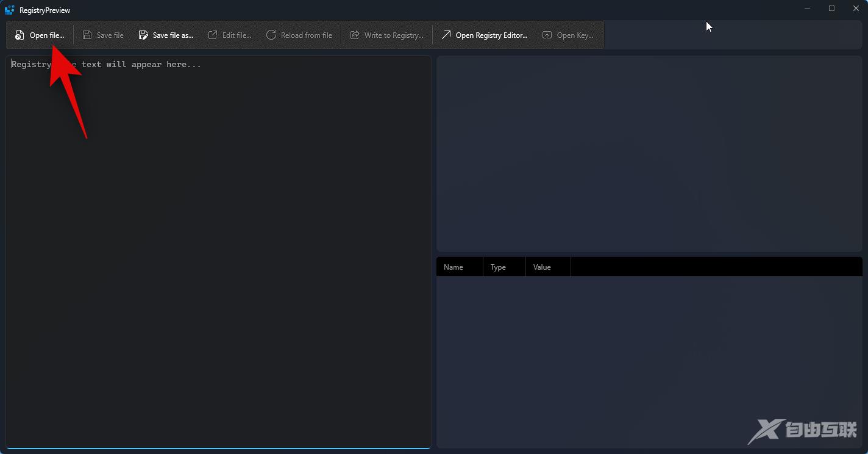The height and width of the screenshot is (454, 868).
Task: Maximize the RegistryPreview window
Action: (831, 9)
